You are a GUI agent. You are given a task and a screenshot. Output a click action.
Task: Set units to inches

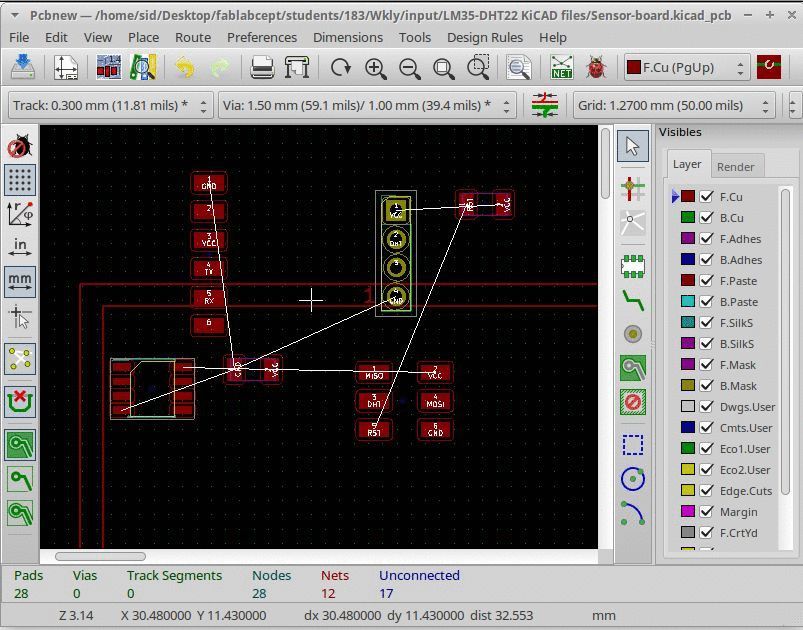20,247
